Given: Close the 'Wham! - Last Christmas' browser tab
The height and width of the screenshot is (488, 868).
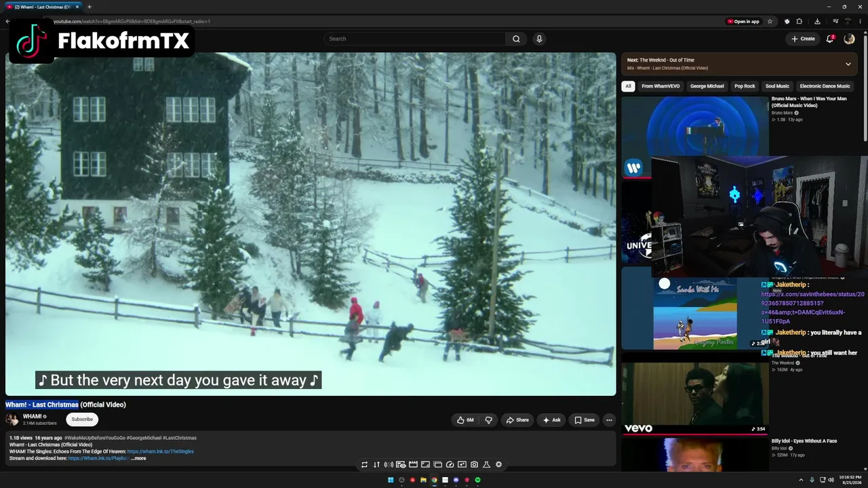Looking at the screenshot, I should tap(77, 7).
